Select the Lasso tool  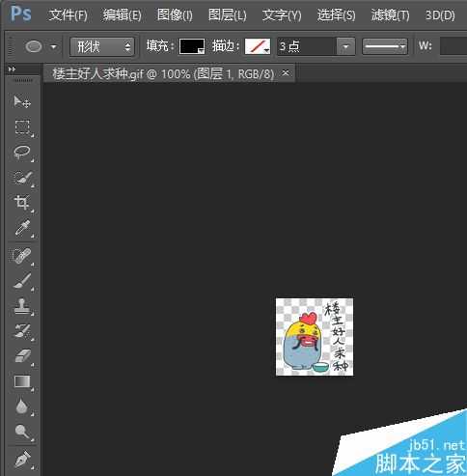(22, 153)
